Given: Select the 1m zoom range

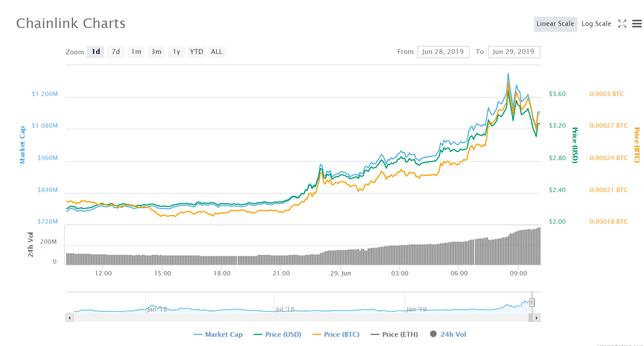Looking at the screenshot, I should pyautogui.click(x=136, y=52).
